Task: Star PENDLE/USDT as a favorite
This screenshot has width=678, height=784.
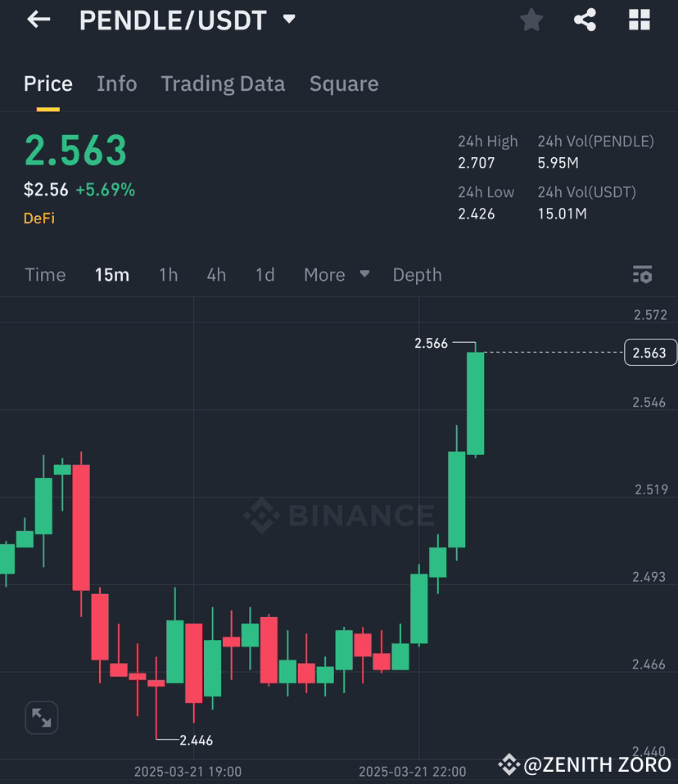Action: click(x=531, y=20)
